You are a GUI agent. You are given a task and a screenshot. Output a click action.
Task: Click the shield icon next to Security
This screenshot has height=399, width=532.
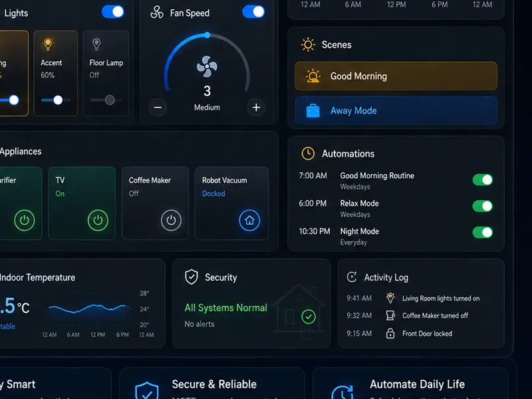[192, 277]
